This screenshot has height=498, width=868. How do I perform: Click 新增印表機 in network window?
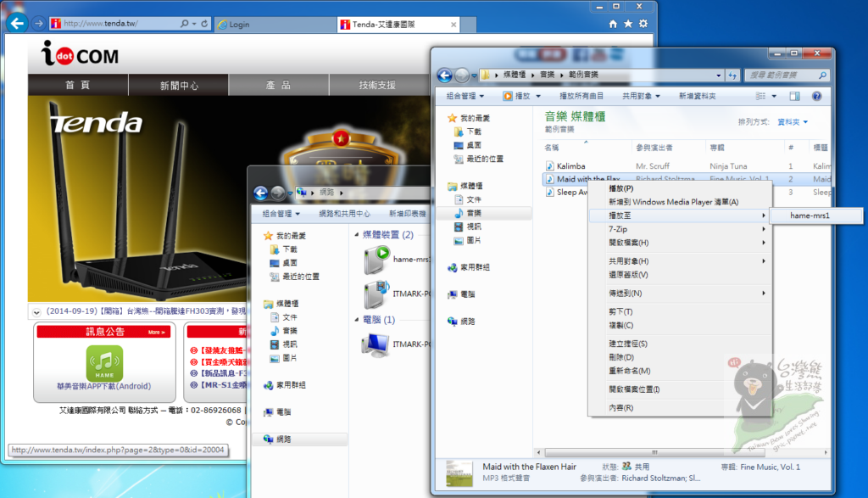click(x=407, y=214)
